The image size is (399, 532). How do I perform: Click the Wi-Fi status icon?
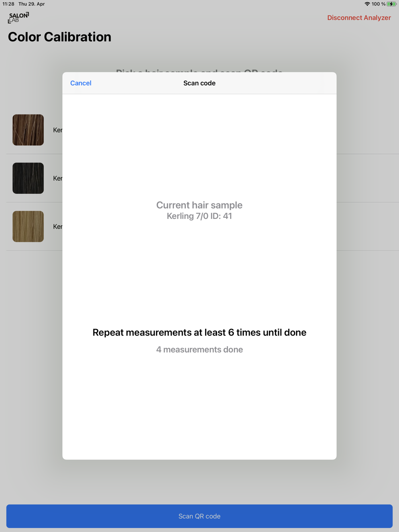tap(367, 4)
